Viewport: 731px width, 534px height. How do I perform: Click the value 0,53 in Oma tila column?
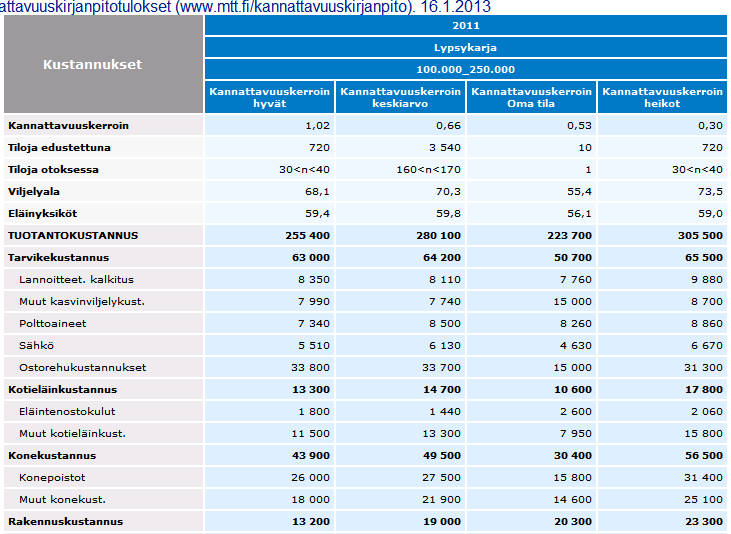[579, 126]
